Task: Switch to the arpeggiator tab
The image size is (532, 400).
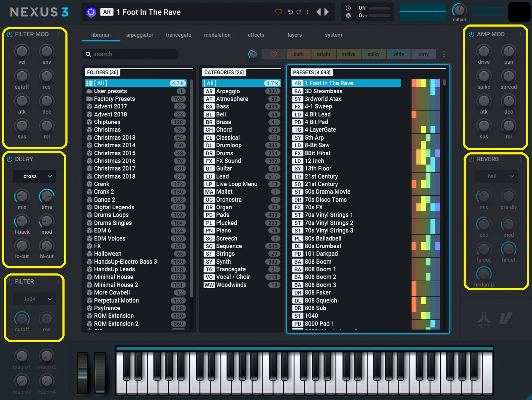Action: click(140, 35)
